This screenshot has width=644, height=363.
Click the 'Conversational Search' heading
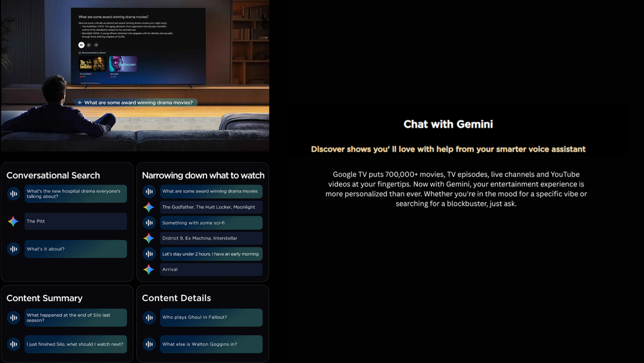[x=53, y=175]
